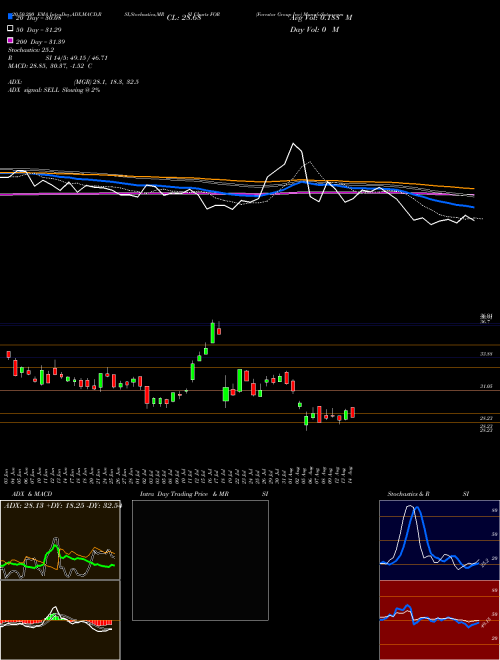Open the red RSI panel

coord(439,620)
